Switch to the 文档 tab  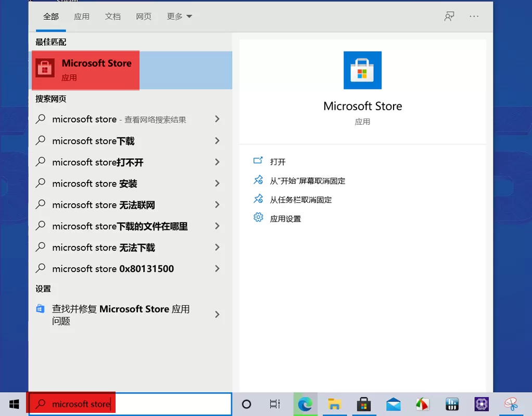pos(112,17)
